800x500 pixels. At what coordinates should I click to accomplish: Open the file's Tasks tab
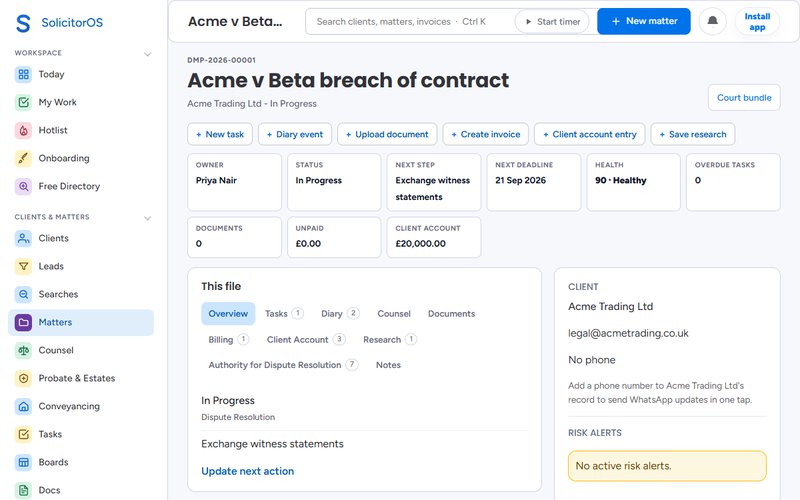284,314
